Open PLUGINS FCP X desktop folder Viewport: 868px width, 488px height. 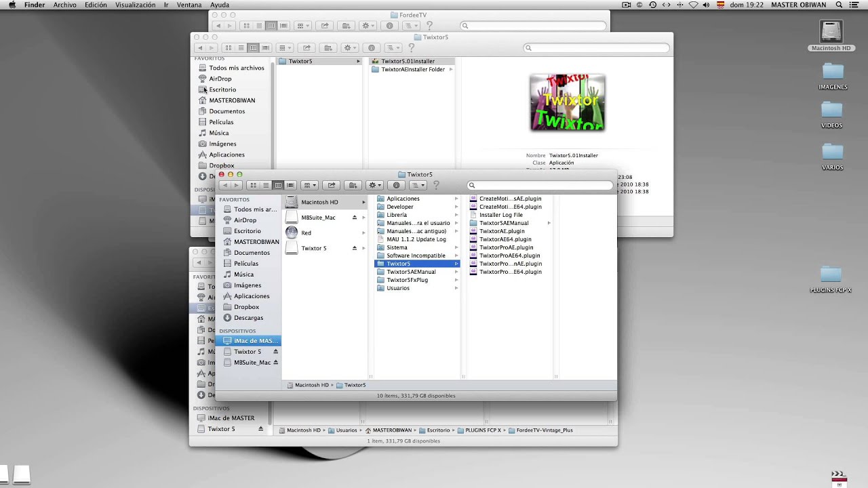pos(831,278)
